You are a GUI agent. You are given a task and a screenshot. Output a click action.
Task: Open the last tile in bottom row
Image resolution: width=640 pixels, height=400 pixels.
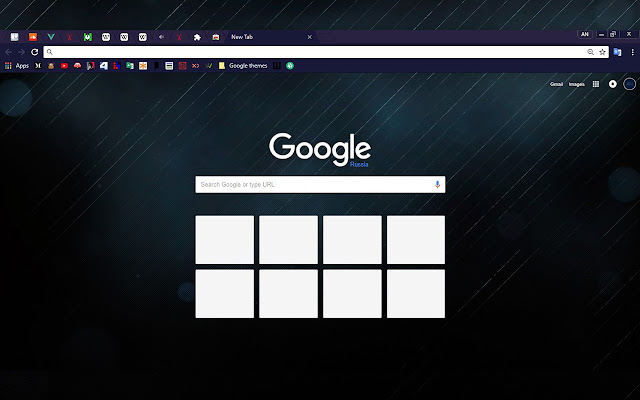coord(416,293)
